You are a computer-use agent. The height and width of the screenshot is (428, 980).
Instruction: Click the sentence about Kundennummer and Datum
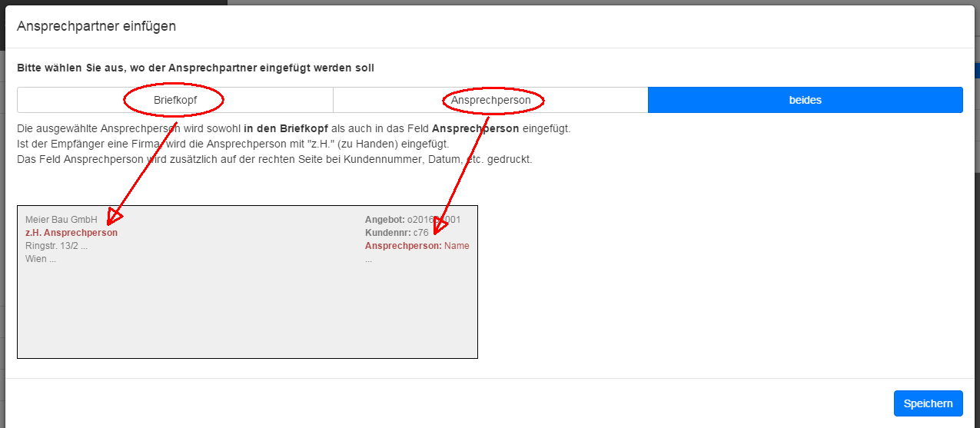point(274,159)
